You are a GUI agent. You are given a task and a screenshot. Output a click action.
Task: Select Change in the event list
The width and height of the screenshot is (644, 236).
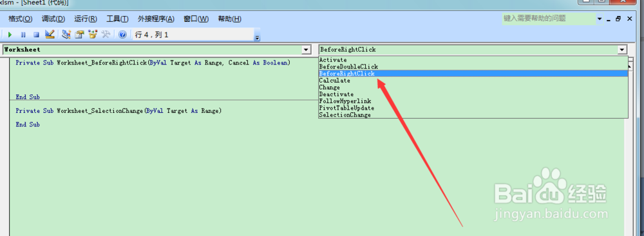coord(473,87)
